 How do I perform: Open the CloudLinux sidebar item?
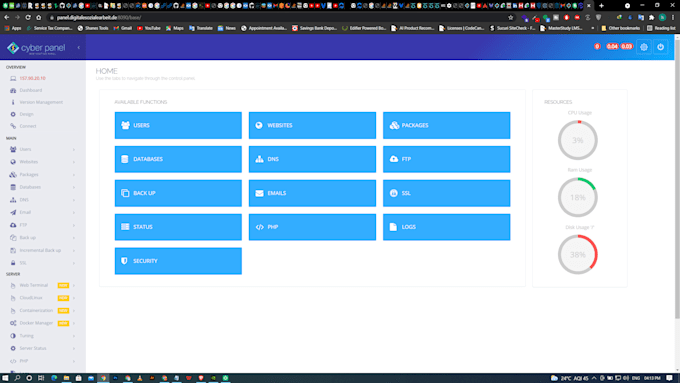tap(42, 298)
